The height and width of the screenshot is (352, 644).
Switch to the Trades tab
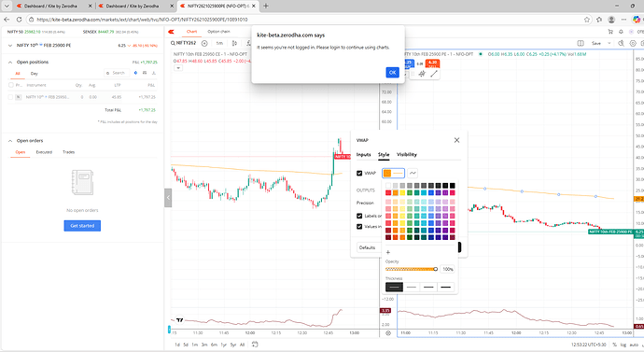pyautogui.click(x=68, y=152)
